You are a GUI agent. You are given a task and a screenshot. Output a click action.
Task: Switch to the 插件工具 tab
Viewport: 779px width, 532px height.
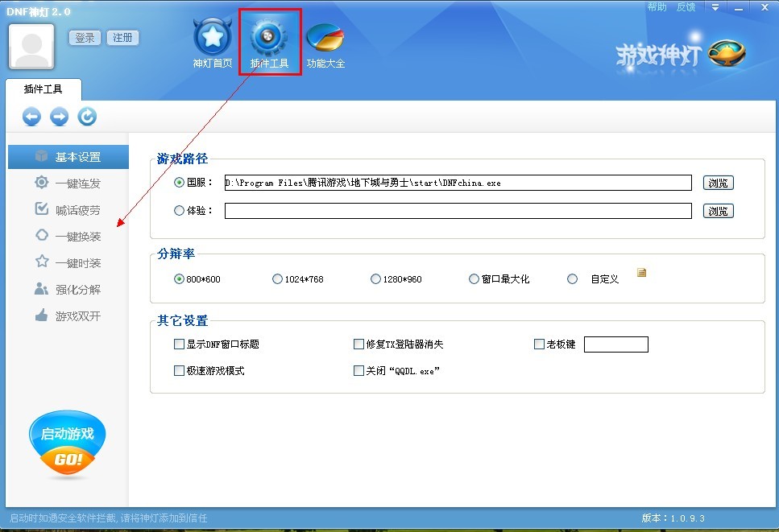pyautogui.click(x=43, y=89)
